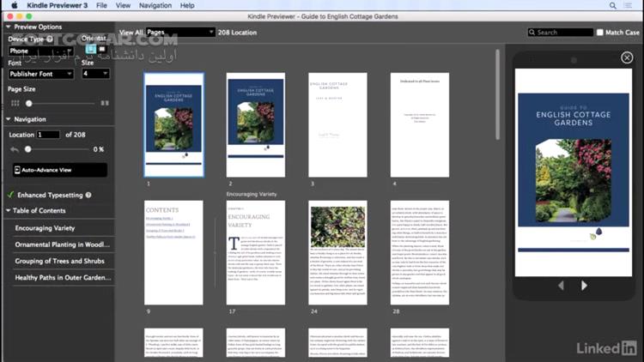Open Notification Center list icon
Image resolution: width=644 pixels, height=362 pixels.
tap(628, 5)
